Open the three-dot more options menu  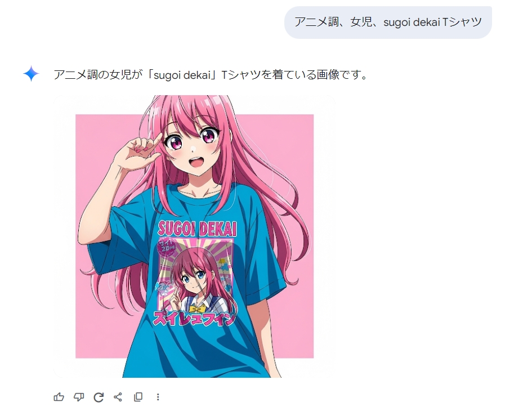(158, 397)
